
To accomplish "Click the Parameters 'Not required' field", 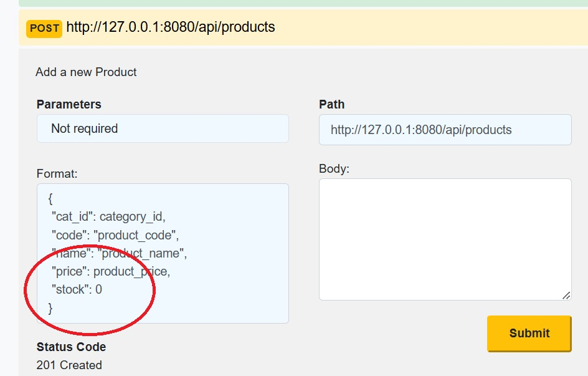I will click(162, 128).
